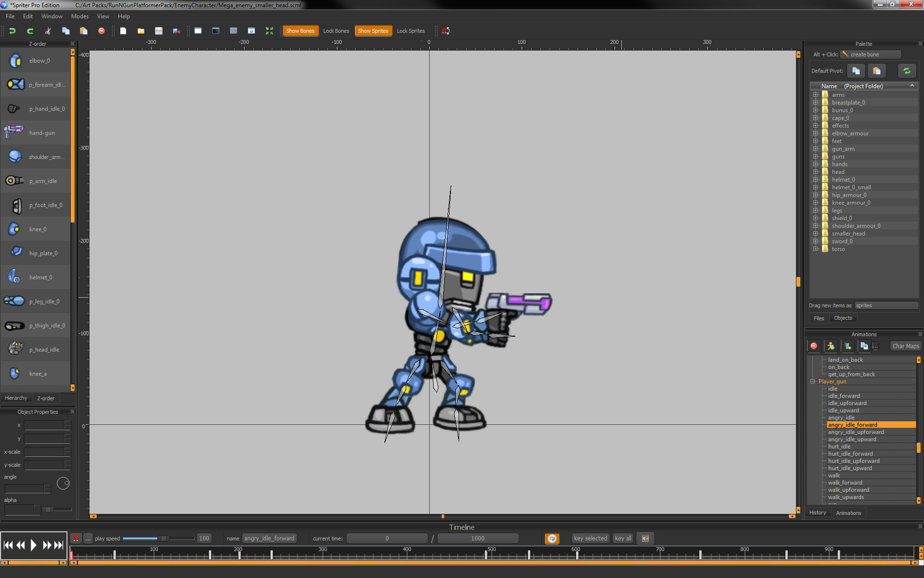
Task: Click the Save icon in toolbar
Action: pos(159,30)
